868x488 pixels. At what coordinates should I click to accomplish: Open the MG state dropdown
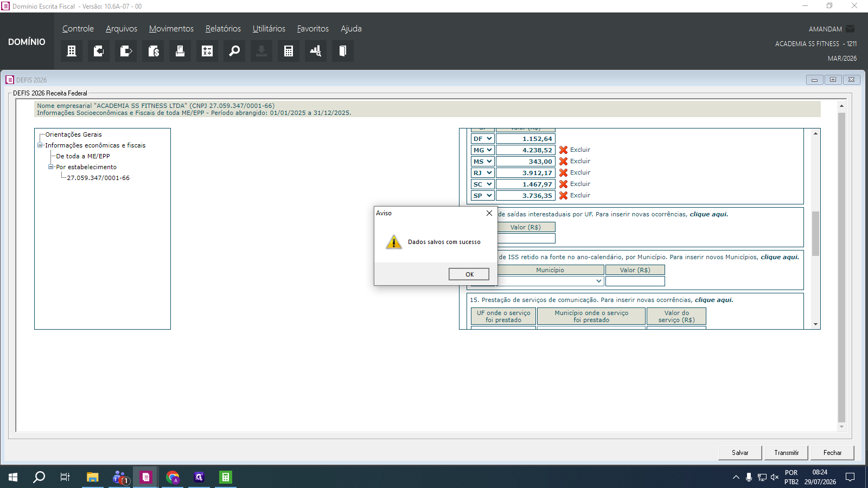(482, 150)
